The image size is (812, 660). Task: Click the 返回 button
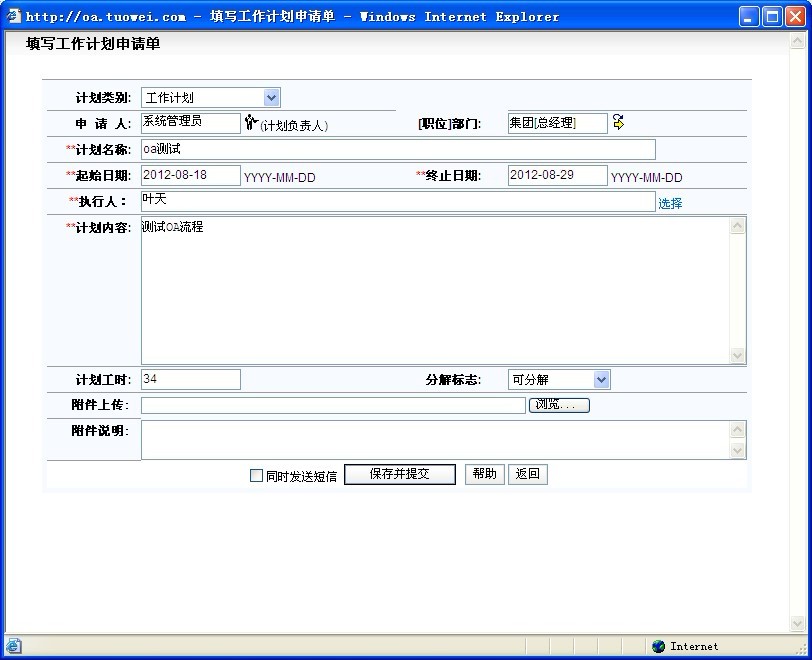[528, 474]
